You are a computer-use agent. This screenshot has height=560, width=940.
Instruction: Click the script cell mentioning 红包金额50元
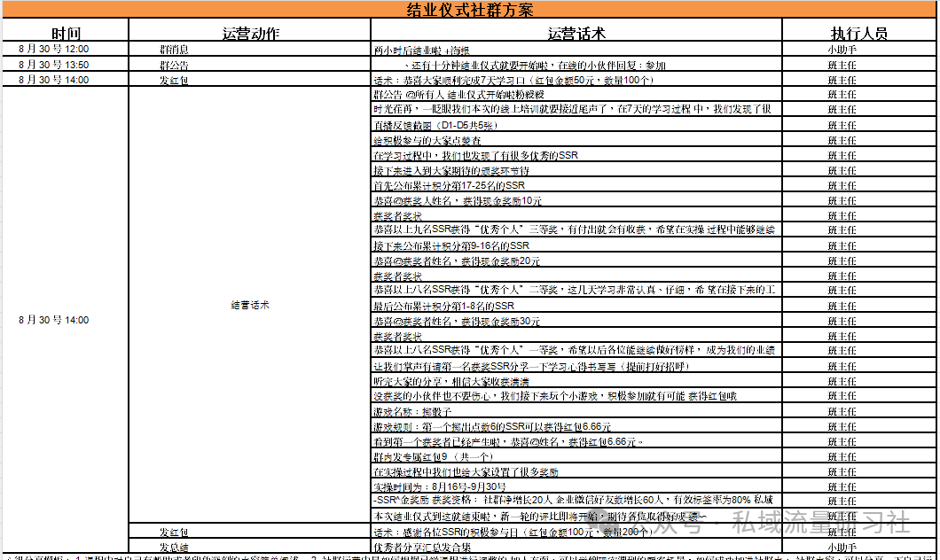click(x=576, y=80)
